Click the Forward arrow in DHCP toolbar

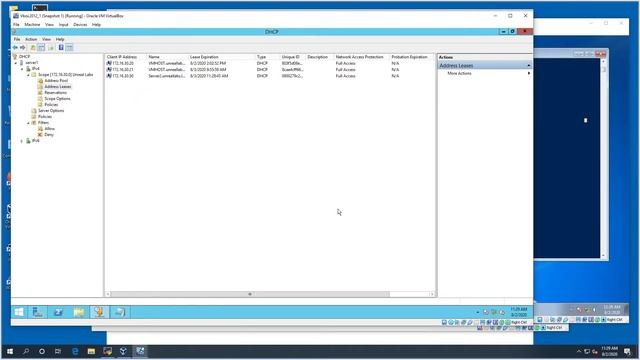(22, 48)
